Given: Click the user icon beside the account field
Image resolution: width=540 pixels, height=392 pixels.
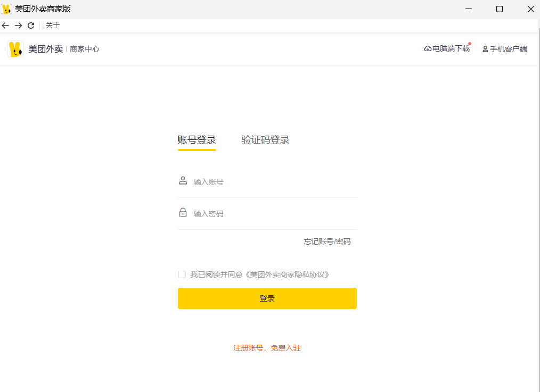Looking at the screenshot, I should (183, 180).
